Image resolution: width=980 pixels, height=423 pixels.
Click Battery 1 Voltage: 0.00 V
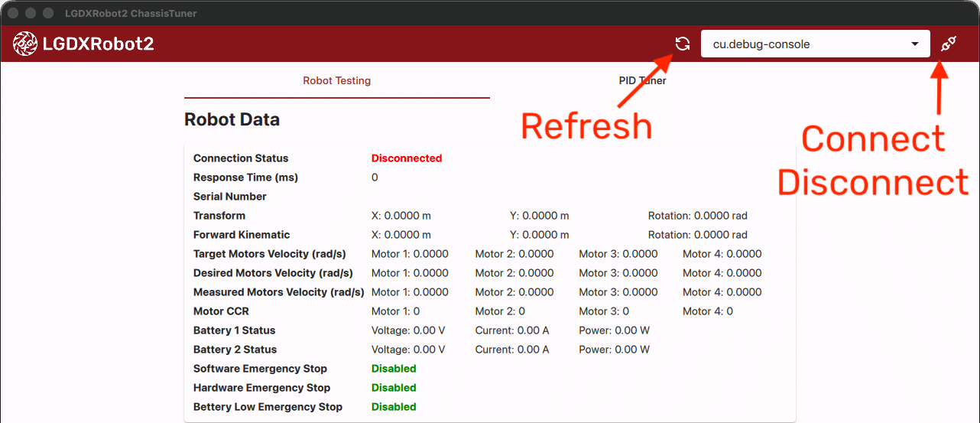408,330
